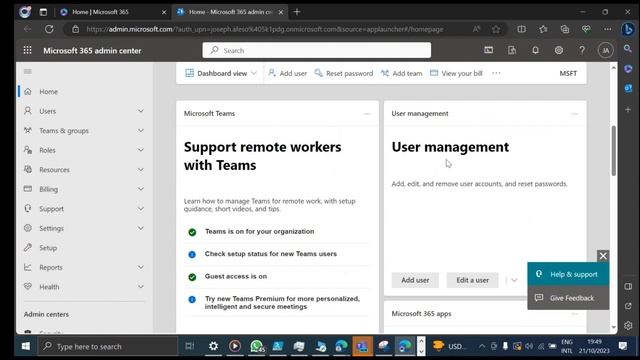640x360 pixels.
Task: Close the Help & support flyout
Action: pyautogui.click(x=603, y=256)
